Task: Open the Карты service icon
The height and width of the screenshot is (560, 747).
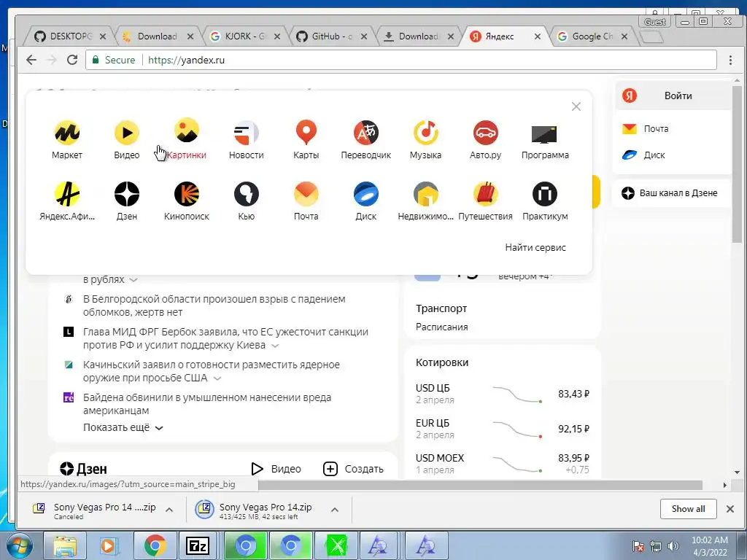Action: [x=306, y=133]
